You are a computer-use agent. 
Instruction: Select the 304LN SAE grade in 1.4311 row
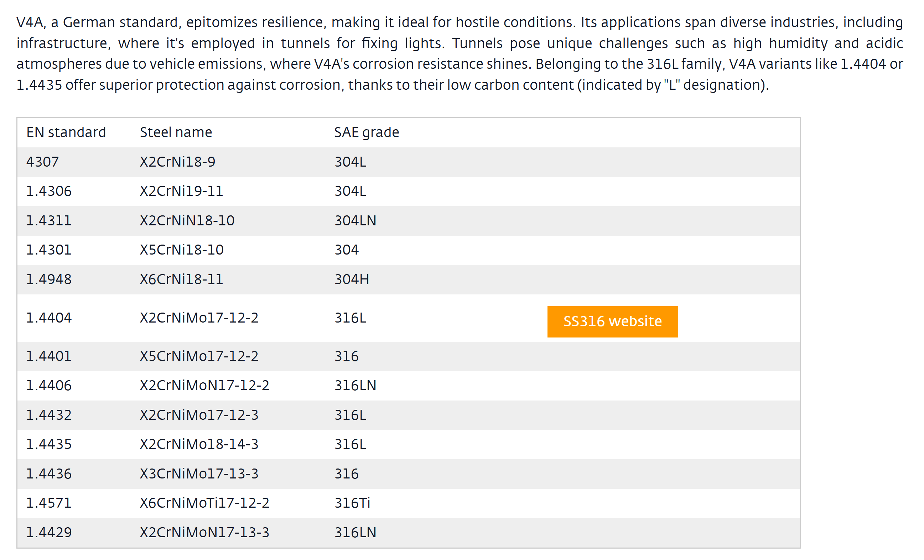coord(355,220)
